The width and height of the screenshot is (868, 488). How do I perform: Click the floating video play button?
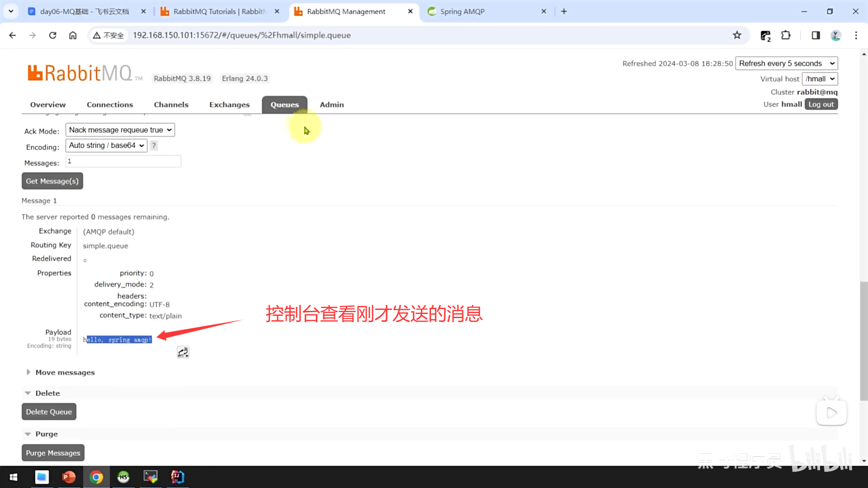[831, 413]
